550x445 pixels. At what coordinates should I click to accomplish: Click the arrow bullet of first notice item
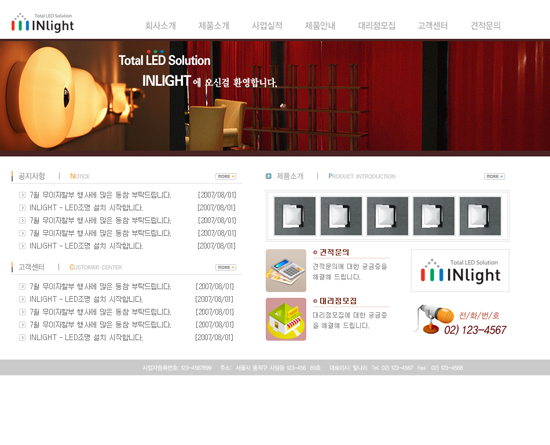coord(22,195)
